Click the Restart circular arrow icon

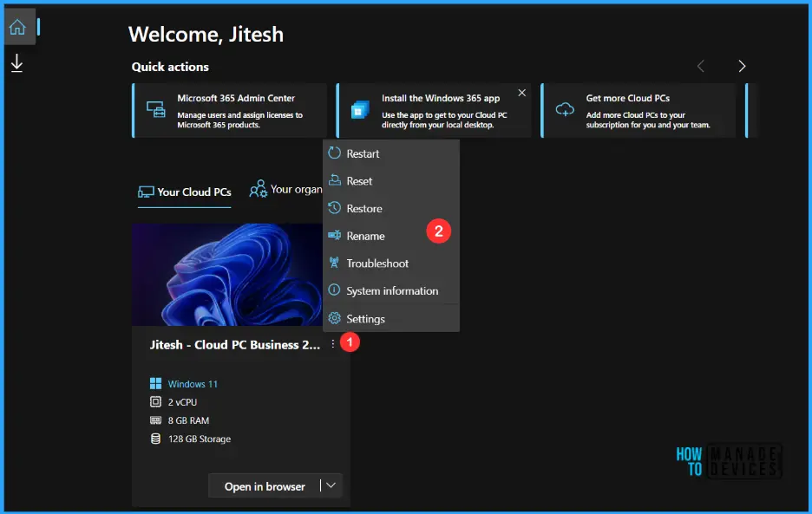tap(335, 153)
